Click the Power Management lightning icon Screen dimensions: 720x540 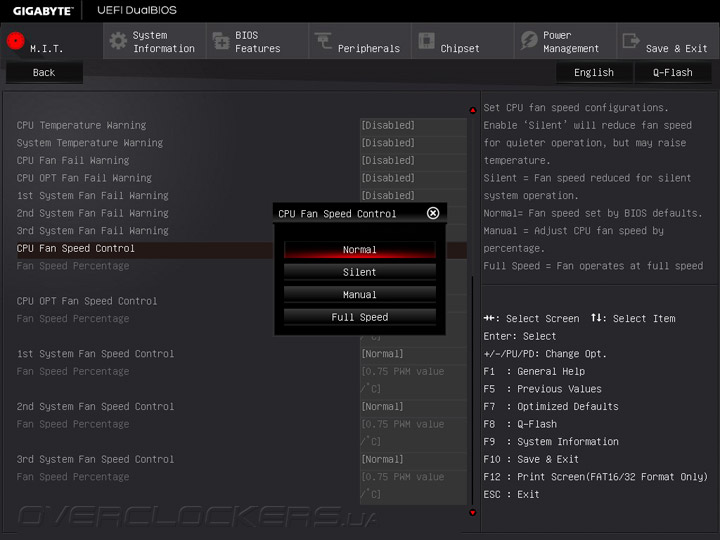[x=529, y=41]
